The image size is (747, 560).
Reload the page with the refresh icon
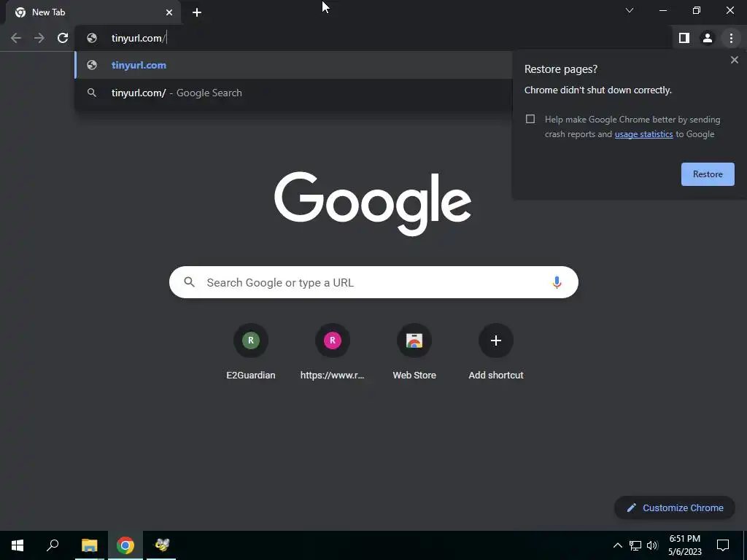tap(63, 38)
